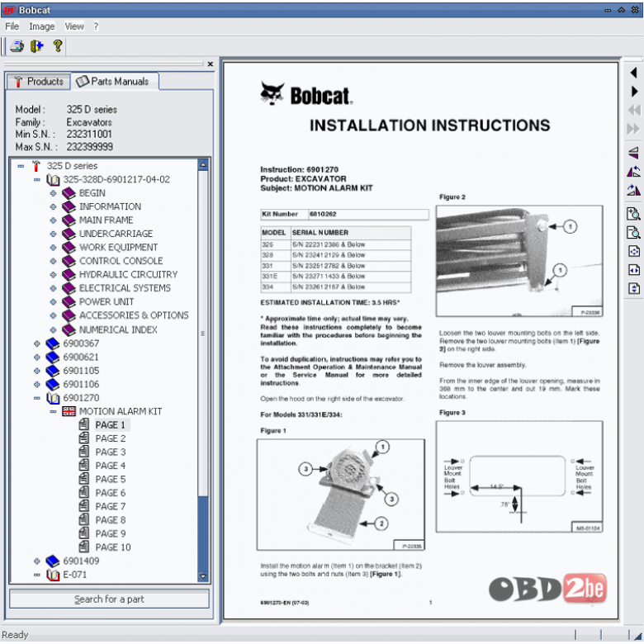Select PAGE 4 in the tree

pyautogui.click(x=111, y=466)
